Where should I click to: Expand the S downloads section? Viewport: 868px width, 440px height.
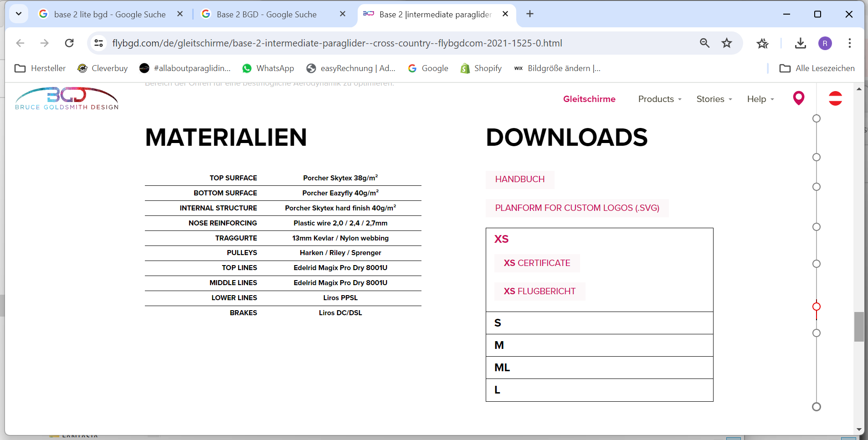coord(599,323)
